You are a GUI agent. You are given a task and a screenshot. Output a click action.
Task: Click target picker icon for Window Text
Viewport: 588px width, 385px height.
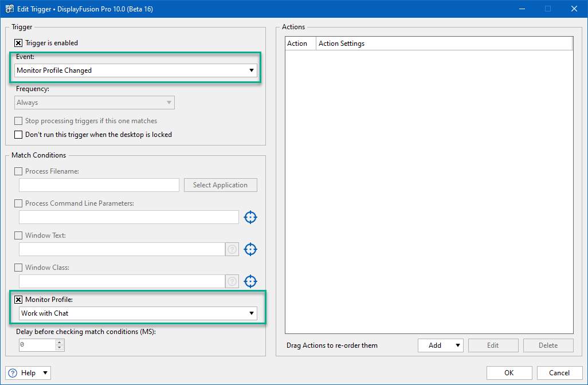pos(250,249)
